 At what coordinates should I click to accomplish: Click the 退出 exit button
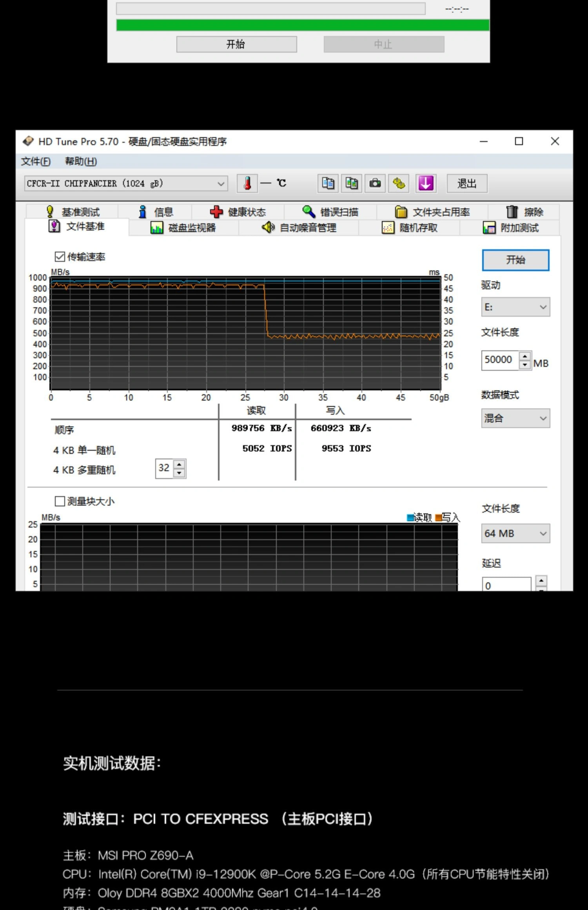pos(467,183)
